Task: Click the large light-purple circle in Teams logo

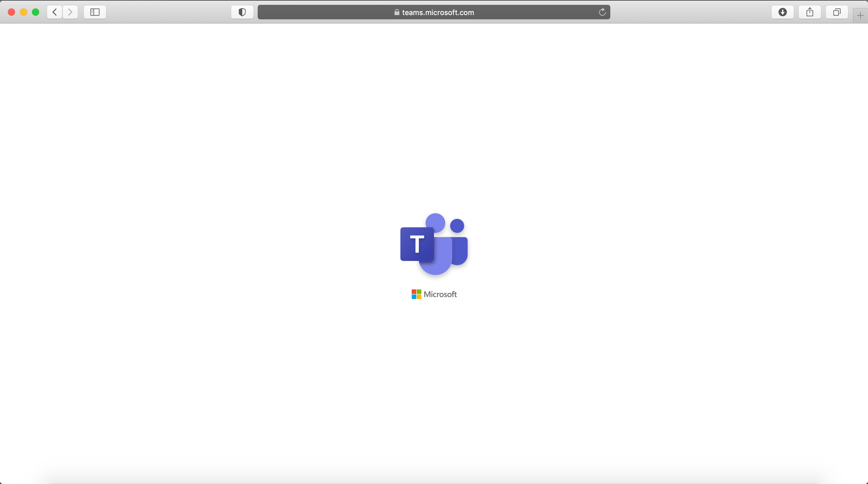Action: click(435, 223)
